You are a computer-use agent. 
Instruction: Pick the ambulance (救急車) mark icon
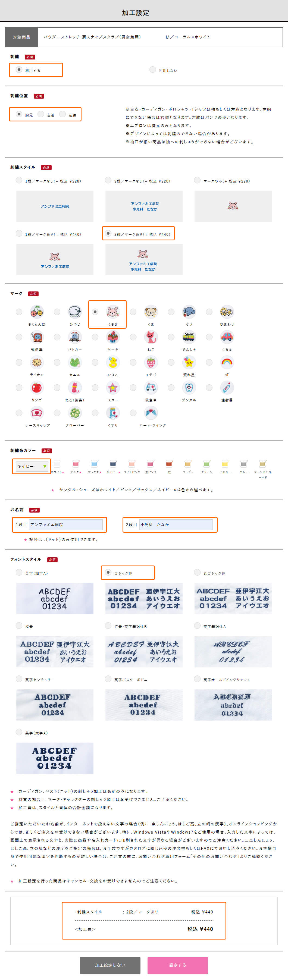[151, 388]
